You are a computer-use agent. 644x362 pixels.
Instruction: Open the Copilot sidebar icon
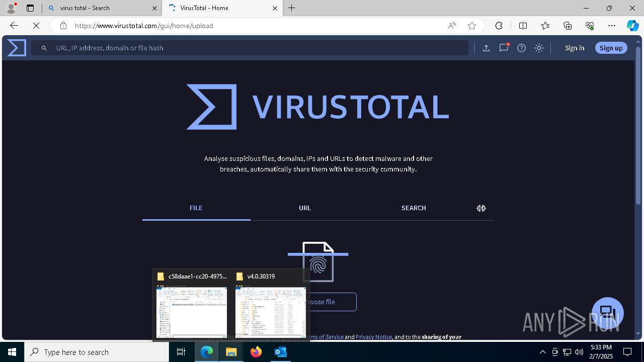click(x=632, y=26)
